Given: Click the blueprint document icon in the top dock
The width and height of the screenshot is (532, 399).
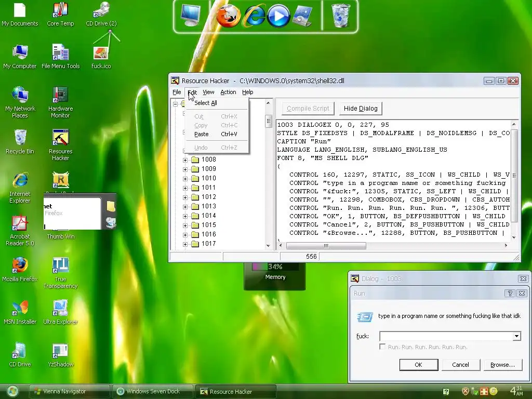Looking at the screenshot, I should pos(302,16).
